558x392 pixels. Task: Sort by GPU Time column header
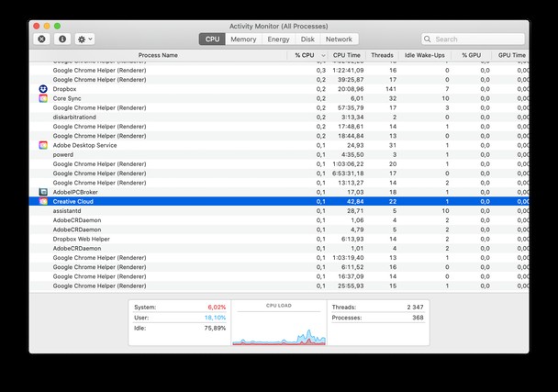click(512, 55)
